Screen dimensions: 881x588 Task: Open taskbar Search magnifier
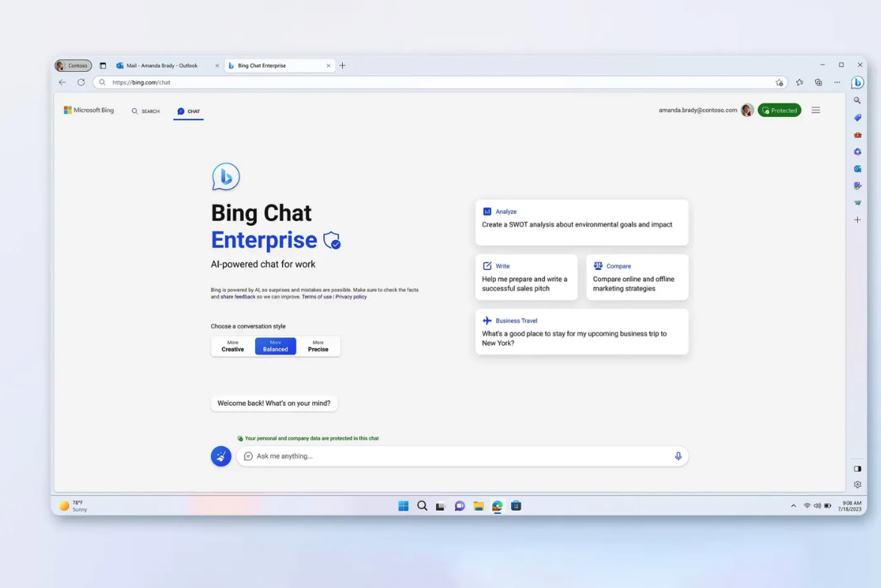click(x=422, y=506)
